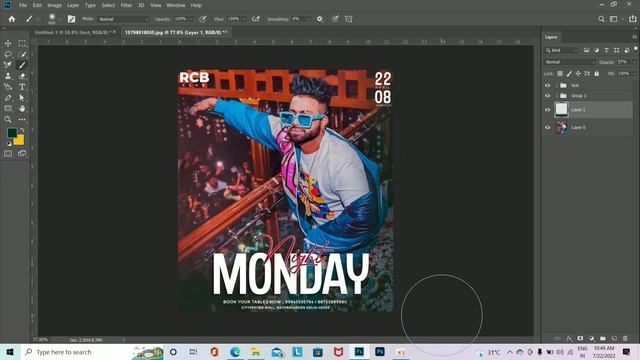Create new fill or adjustment layer icon
The width and height of the screenshot is (640, 360).
click(591, 338)
